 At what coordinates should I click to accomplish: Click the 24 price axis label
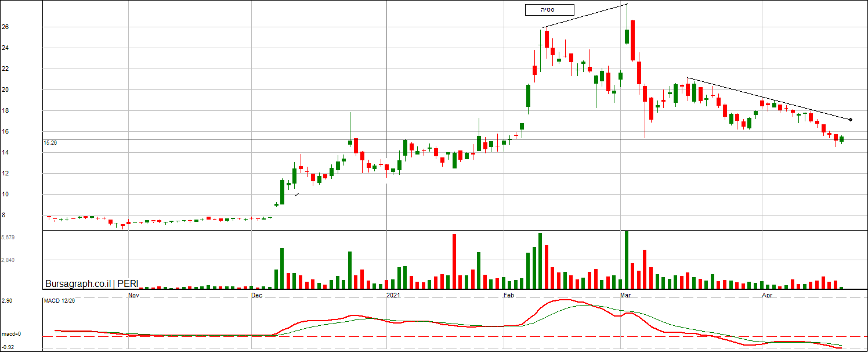coord(5,48)
